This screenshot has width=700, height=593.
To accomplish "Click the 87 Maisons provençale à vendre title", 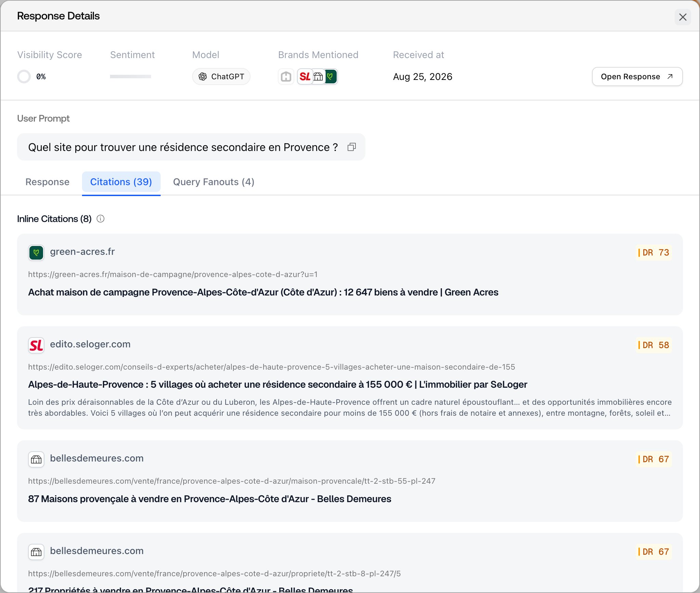I will click(210, 499).
